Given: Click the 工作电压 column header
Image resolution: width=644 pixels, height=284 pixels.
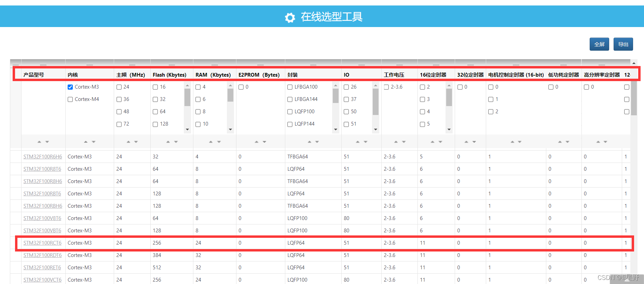Looking at the screenshot, I should pyautogui.click(x=394, y=75).
